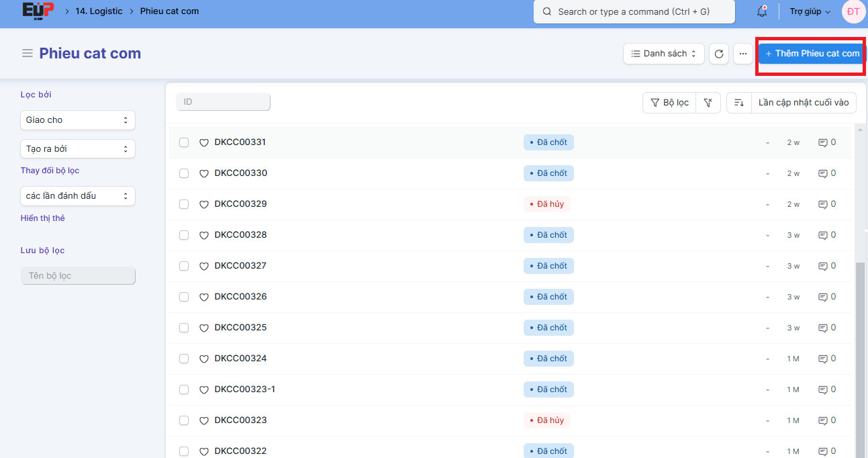Screen dimensions: 868x458
Task: Select the checkbox beside DKCC00327
Action: [184, 266]
